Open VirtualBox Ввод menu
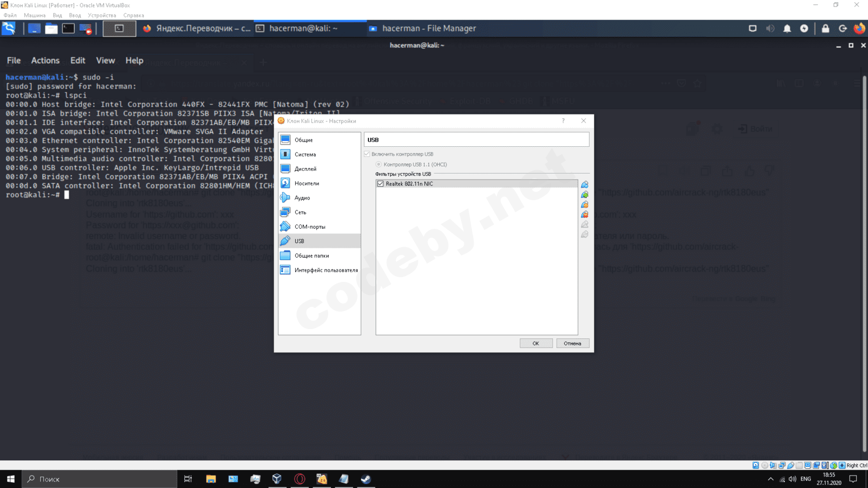The width and height of the screenshot is (868, 488). [x=75, y=15]
